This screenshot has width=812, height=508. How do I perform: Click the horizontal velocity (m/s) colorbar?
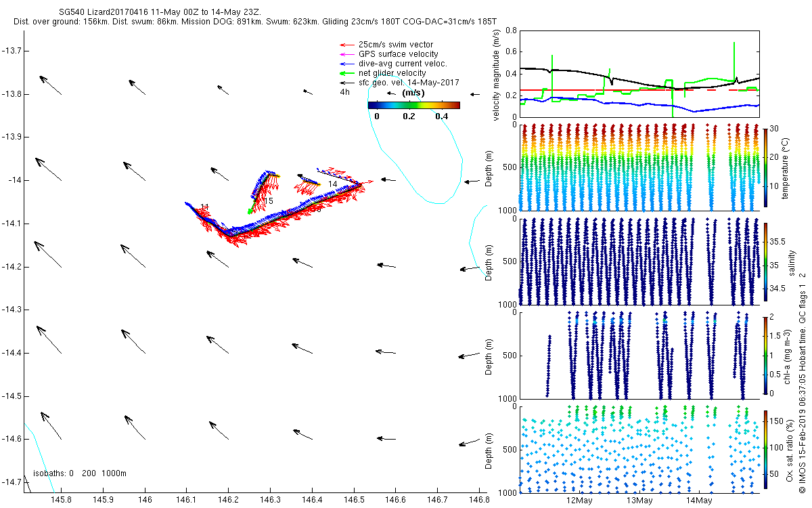[x=413, y=105]
